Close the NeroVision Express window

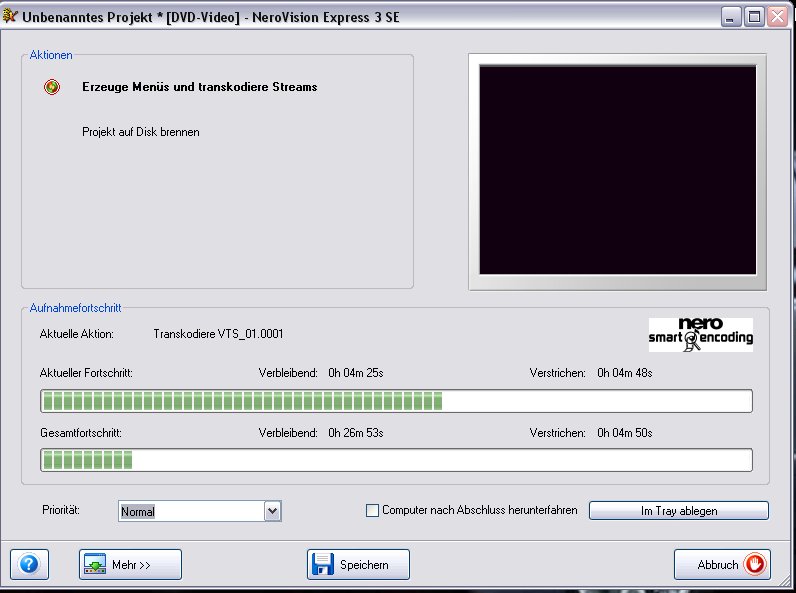coord(778,17)
